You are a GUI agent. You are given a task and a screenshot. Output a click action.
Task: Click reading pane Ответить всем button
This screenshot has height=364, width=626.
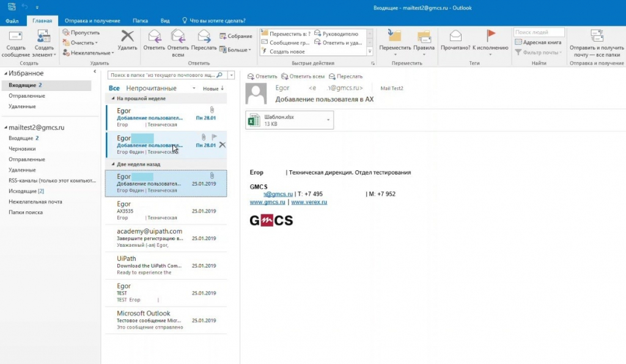tap(303, 76)
